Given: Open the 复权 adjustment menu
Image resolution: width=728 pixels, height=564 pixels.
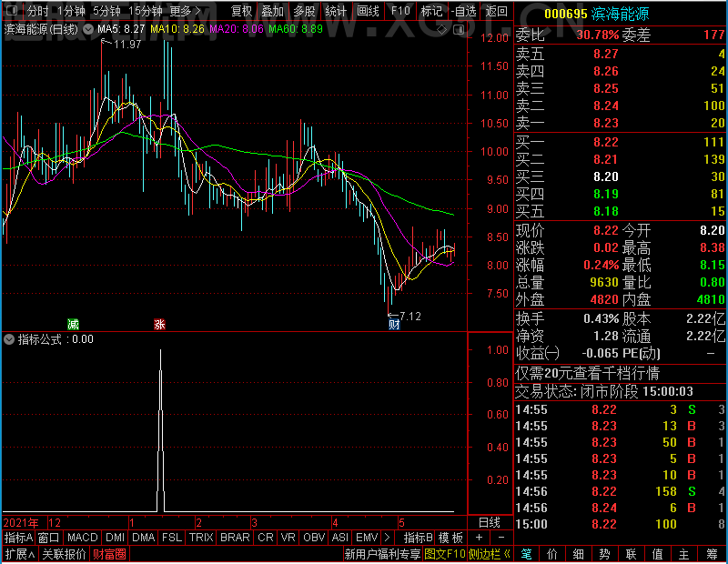Looking at the screenshot, I should [241, 11].
